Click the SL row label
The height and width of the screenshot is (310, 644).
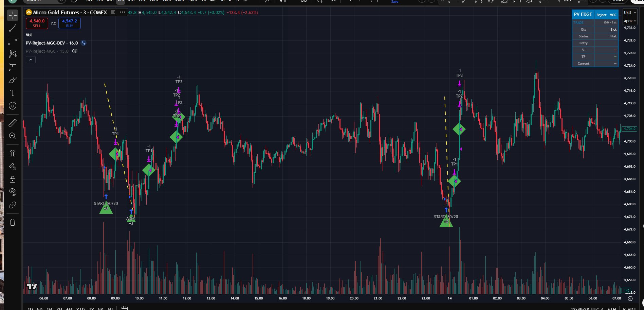(584, 50)
